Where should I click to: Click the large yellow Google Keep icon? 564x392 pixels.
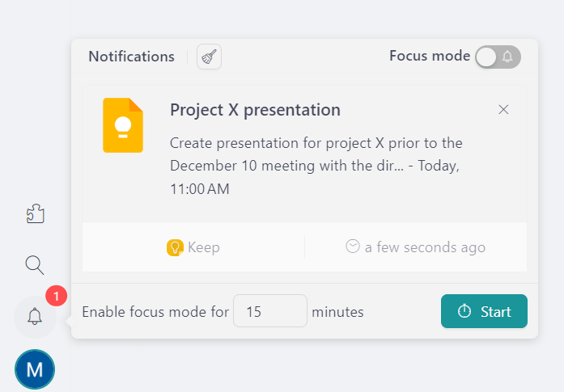[x=123, y=125]
